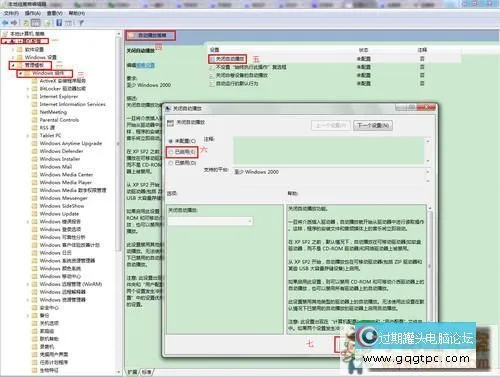Screen dimensions: 500x377
Task: Collapse the 管理模板 tree node
Action: coord(13,65)
